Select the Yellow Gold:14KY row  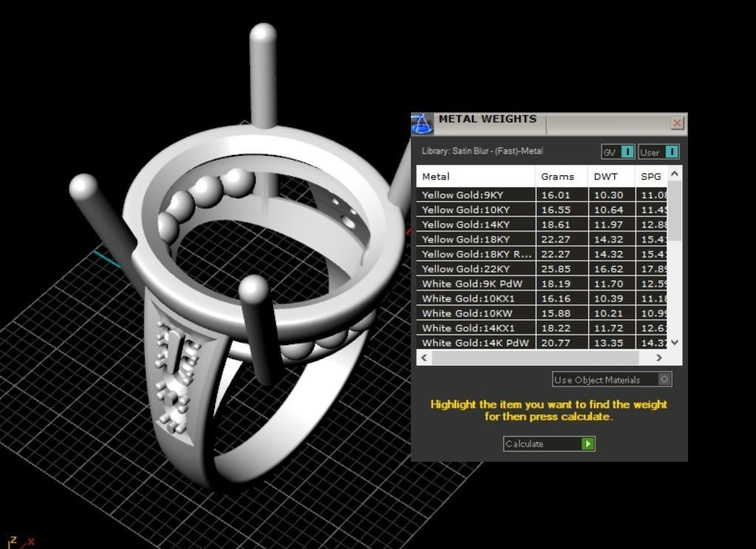point(542,225)
